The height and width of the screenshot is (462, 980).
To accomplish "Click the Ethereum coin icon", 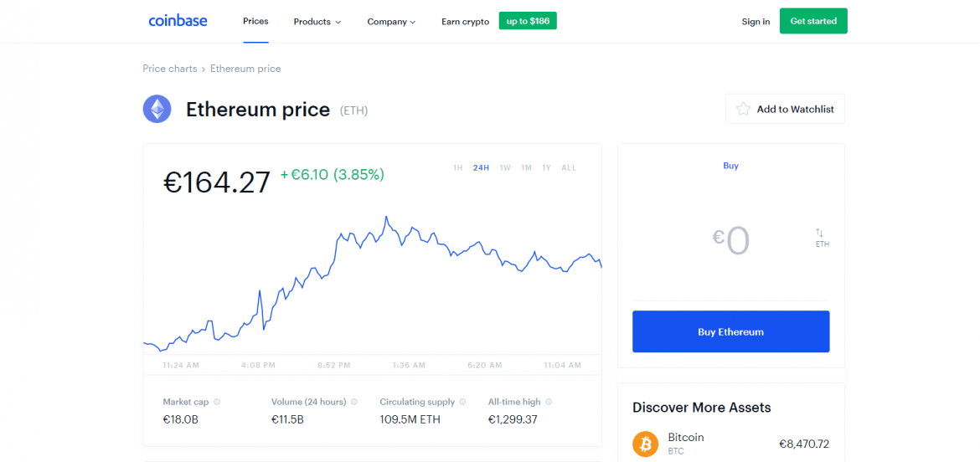I will click(x=157, y=109).
